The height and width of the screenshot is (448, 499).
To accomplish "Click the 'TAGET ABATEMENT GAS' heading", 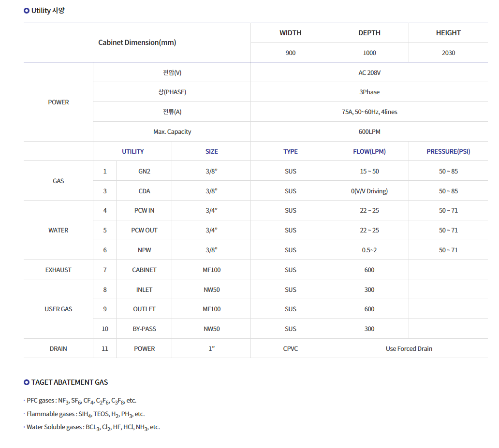I will point(69,382).
